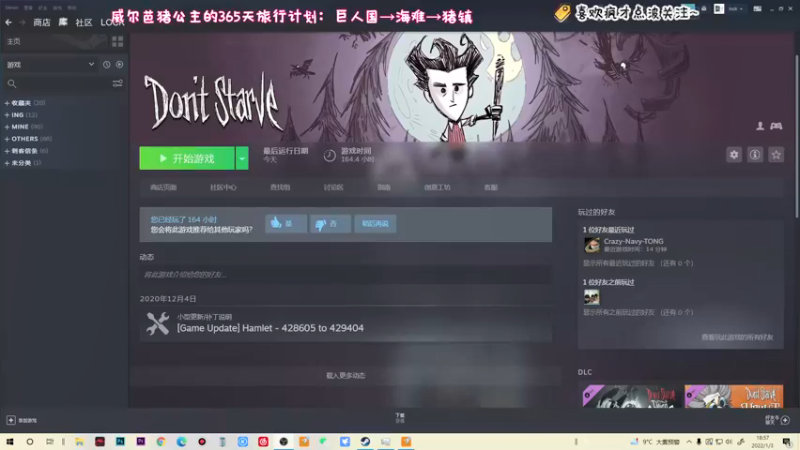This screenshot has width=800, height=450.
Task: Open first DLC thumbnail under DLC
Action: point(632,396)
